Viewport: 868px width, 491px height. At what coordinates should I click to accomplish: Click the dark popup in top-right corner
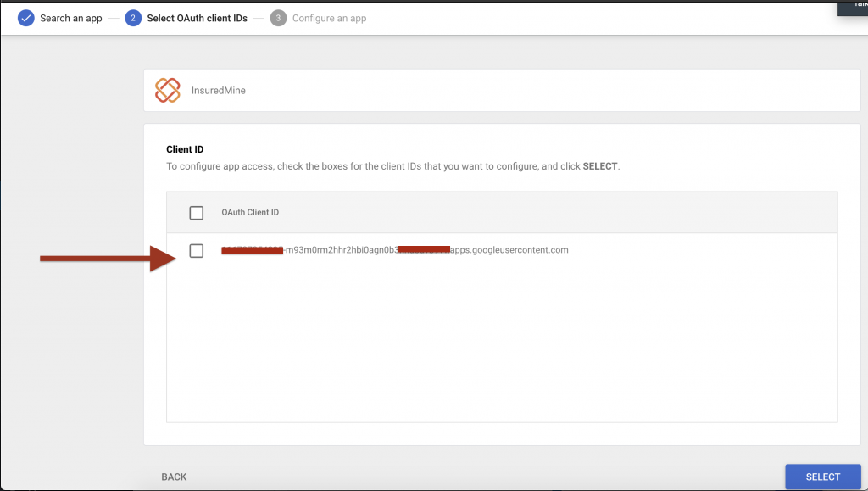(x=851, y=7)
